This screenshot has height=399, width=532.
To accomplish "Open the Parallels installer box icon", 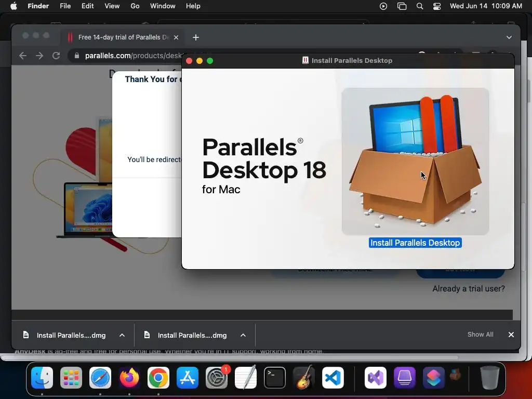I will coord(415,162).
